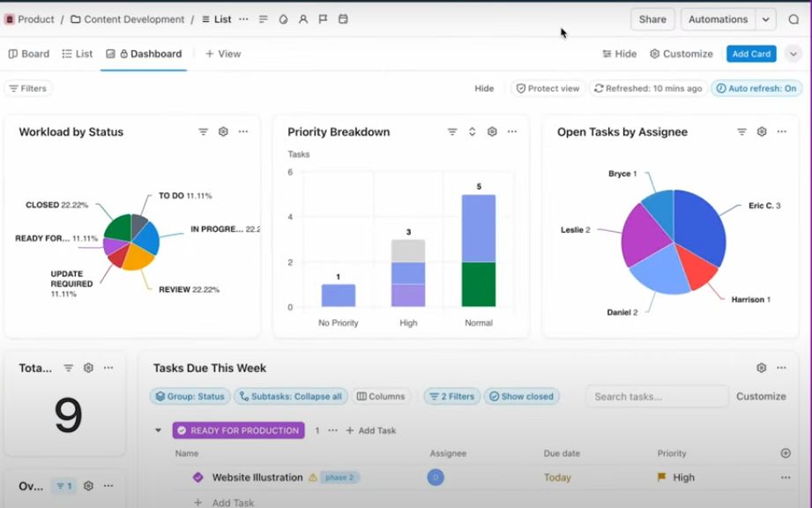Click the calendar icon in the breadcrumb bar
Viewport: 812px width, 508px height.
pos(343,19)
